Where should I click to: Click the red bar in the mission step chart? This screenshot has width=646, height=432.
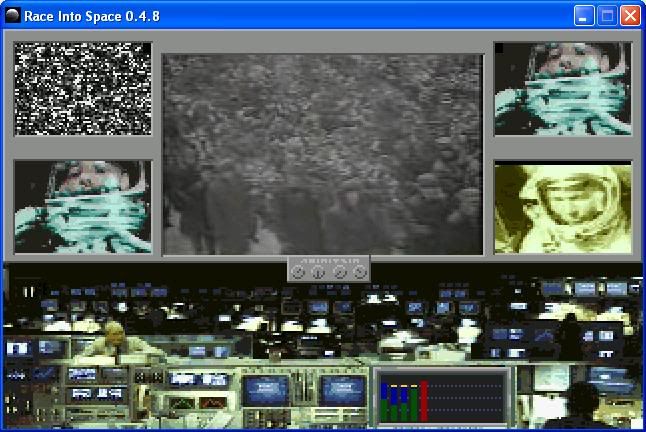(x=424, y=401)
